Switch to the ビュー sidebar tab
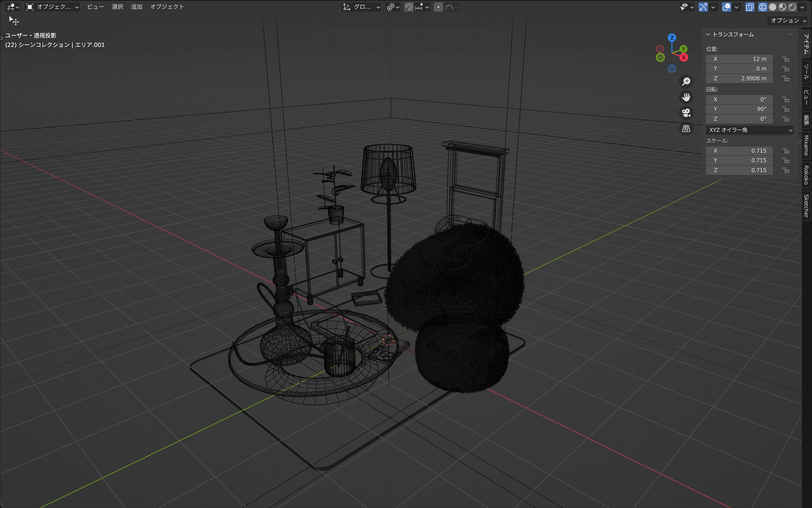The width and height of the screenshot is (812, 508). pyautogui.click(x=806, y=97)
